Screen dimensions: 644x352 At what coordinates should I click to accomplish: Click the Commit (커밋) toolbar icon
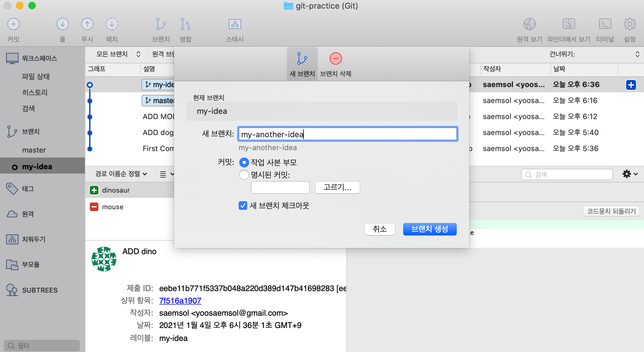click(x=14, y=24)
